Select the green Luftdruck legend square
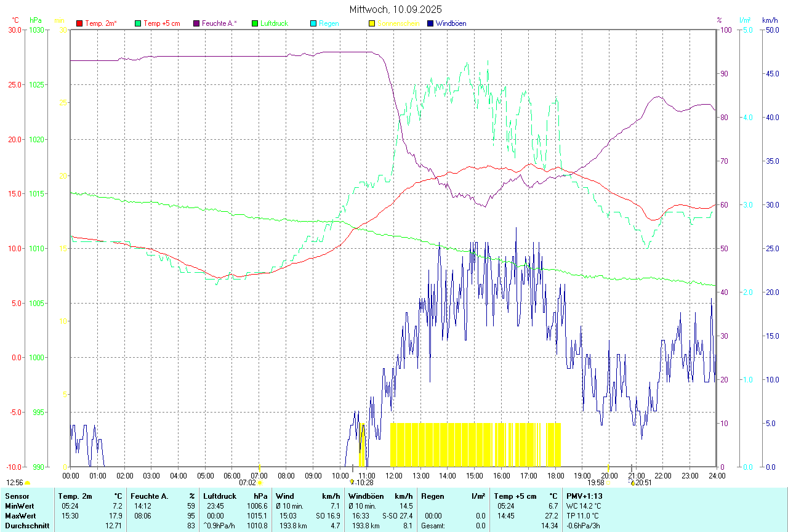Screen dimensions: 788x532 click(254, 23)
